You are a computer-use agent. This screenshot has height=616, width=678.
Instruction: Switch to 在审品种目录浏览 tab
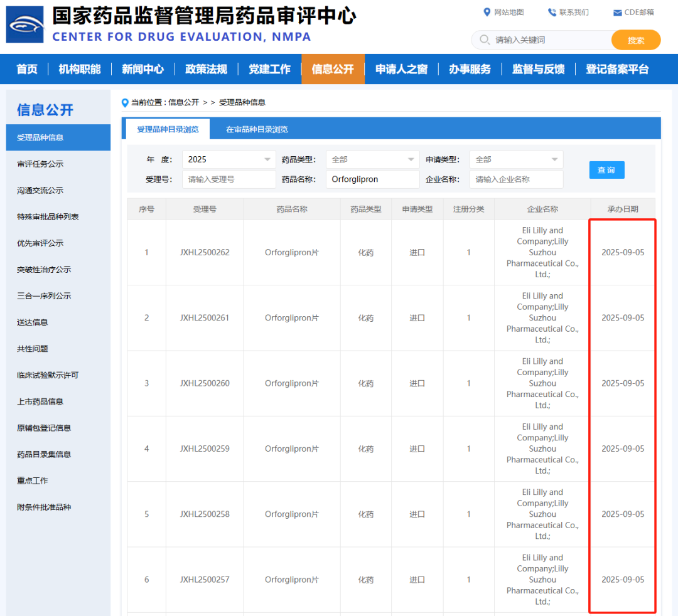pos(257,129)
